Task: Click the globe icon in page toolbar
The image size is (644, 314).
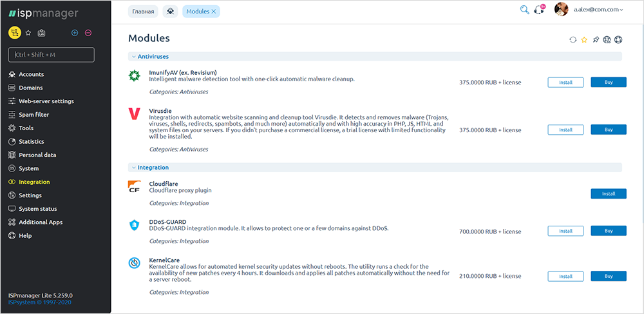Action: (607, 40)
